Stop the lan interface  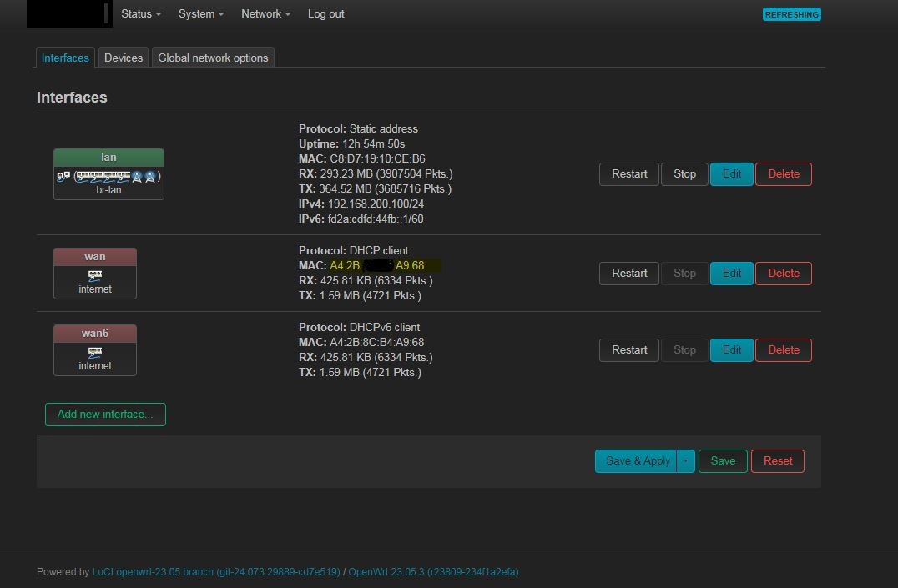(x=684, y=174)
